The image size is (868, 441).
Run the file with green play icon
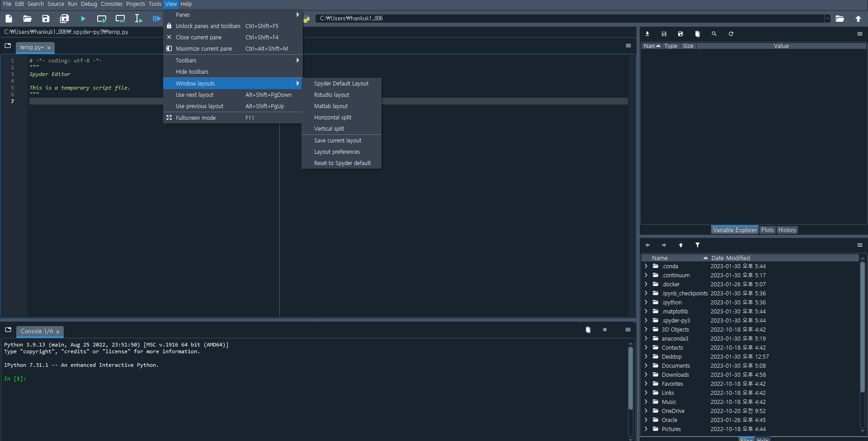click(83, 19)
